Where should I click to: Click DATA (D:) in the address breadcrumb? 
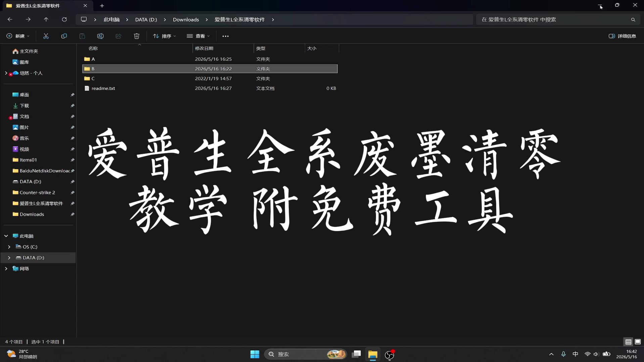coord(146,19)
